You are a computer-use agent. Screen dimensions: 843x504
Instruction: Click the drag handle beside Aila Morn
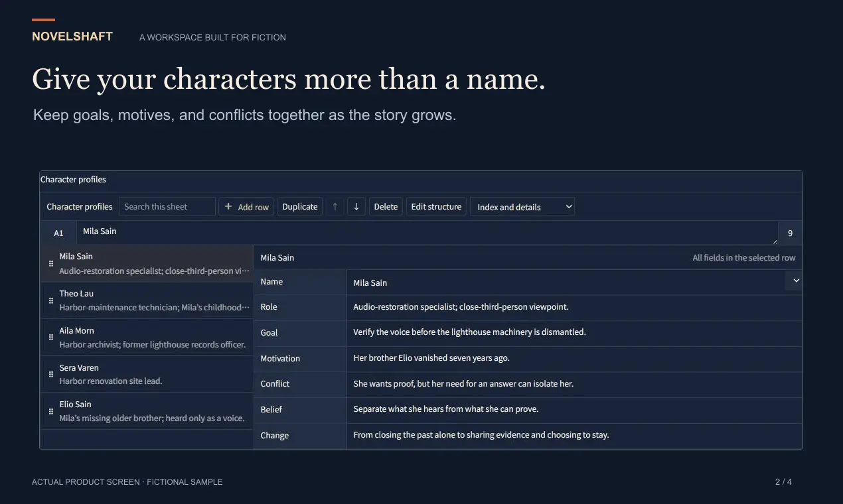[51, 338]
